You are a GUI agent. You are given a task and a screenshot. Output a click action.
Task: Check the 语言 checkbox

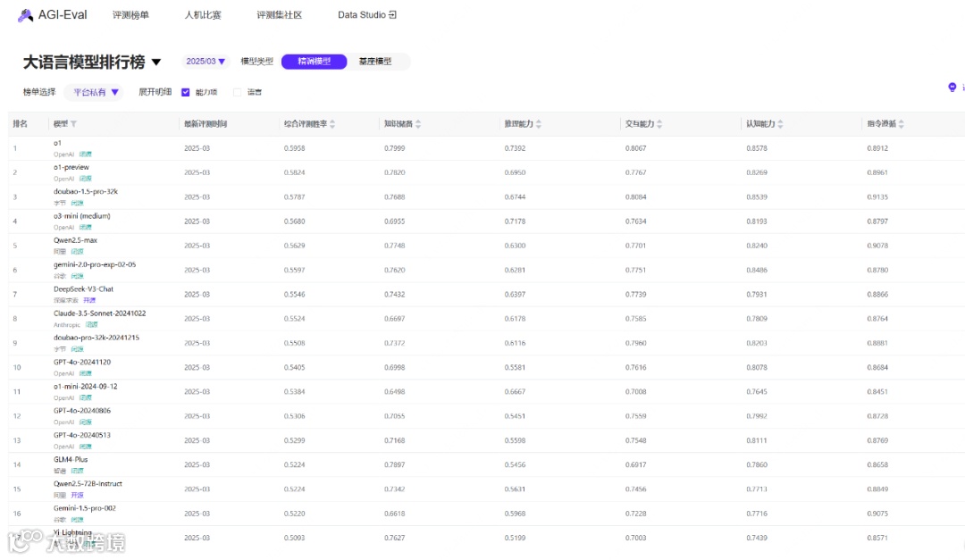(x=237, y=92)
